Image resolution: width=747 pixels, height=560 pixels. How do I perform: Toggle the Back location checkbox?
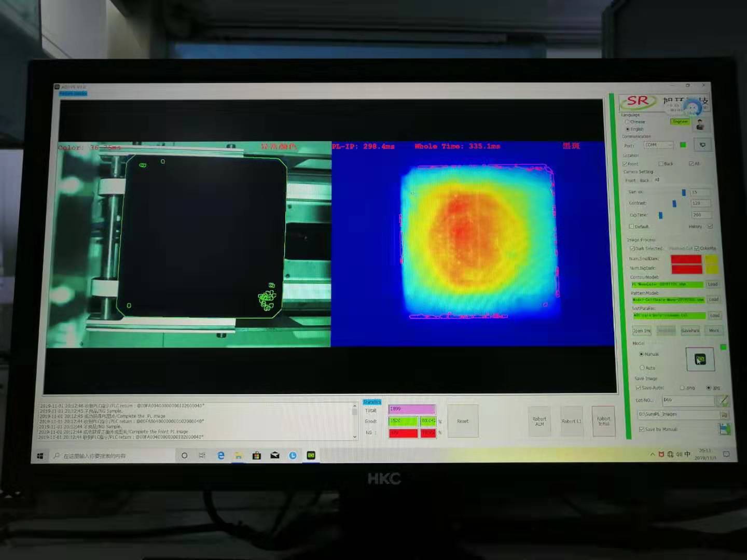click(661, 164)
